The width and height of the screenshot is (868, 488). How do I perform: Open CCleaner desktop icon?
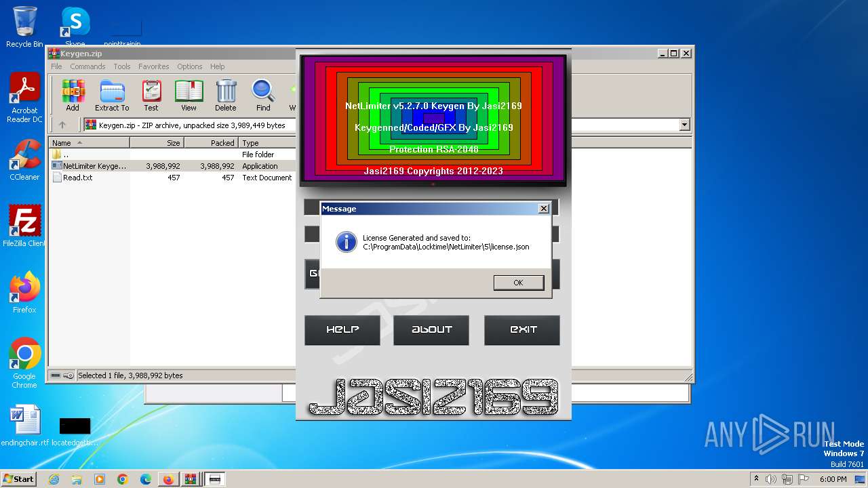tap(24, 161)
